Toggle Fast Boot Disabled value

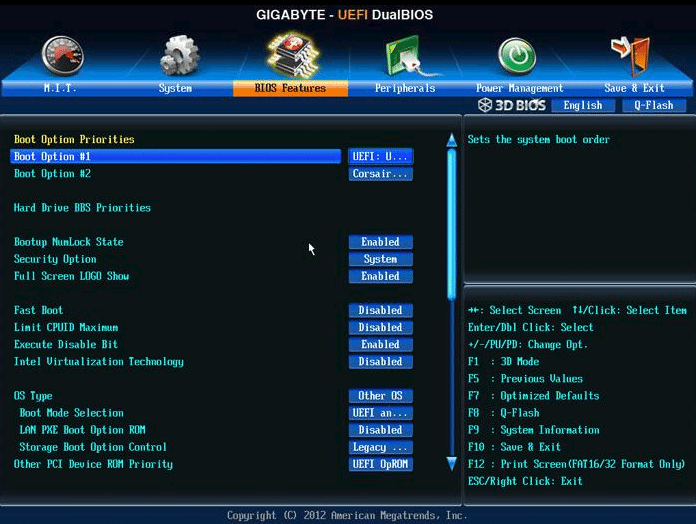tap(380, 310)
